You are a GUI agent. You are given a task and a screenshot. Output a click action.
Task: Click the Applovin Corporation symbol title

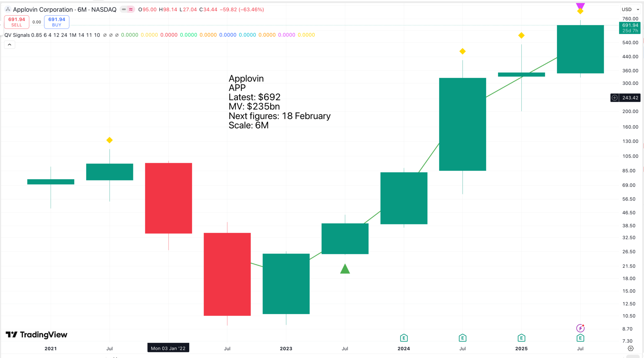click(x=64, y=9)
